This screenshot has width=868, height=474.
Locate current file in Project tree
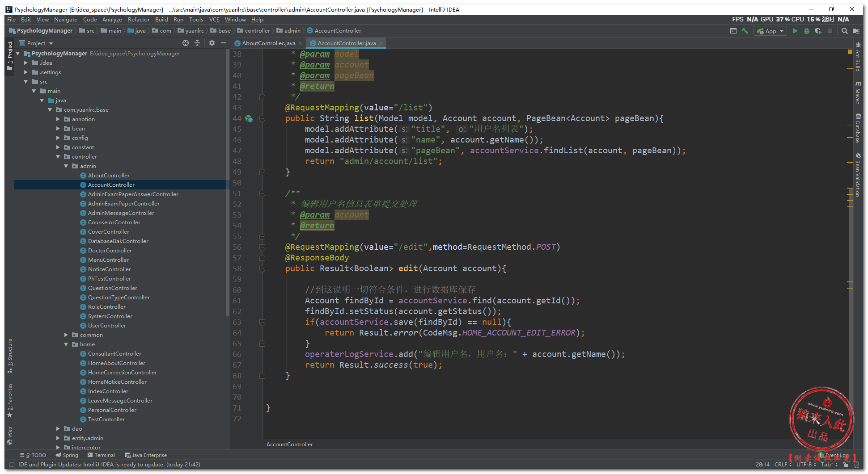tap(186, 43)
